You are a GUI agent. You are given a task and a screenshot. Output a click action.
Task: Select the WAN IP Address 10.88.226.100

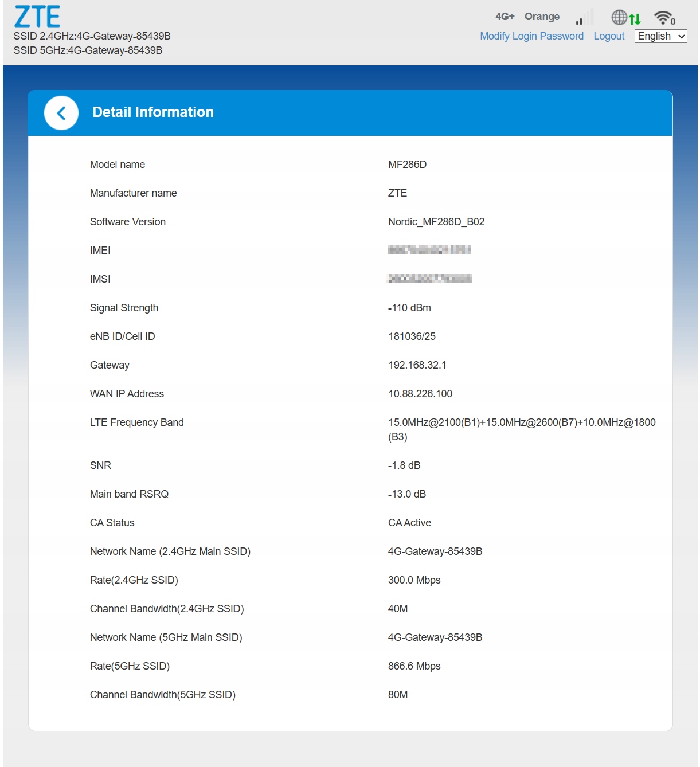point(420,394)
